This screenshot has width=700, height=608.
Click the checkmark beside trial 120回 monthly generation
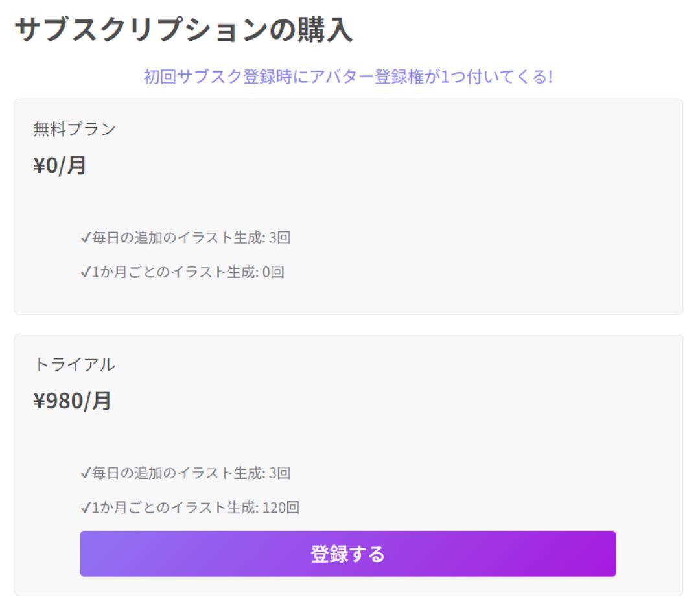(x=85, y=508)
